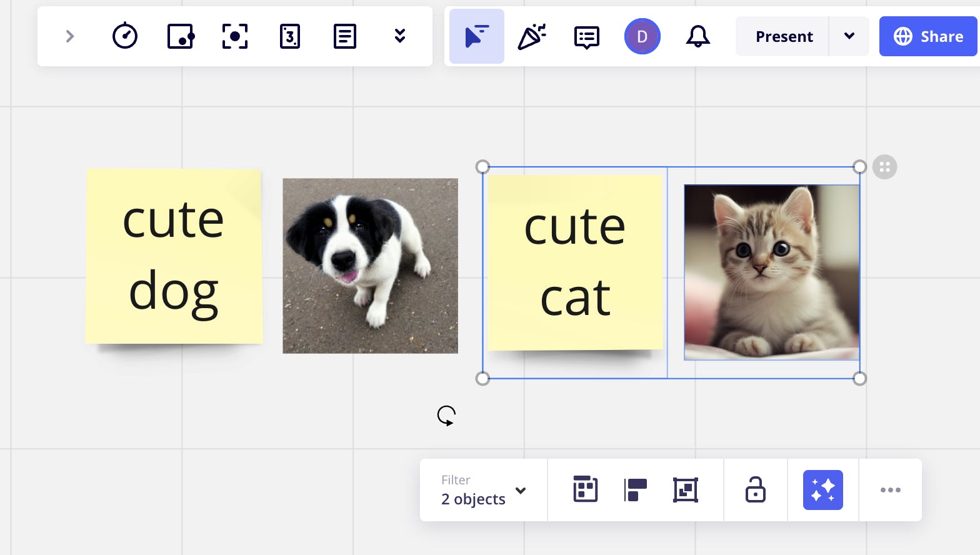Toggle lock on selected objects
Viewport: 980px width, 555px height.
(x=755, y=490)
